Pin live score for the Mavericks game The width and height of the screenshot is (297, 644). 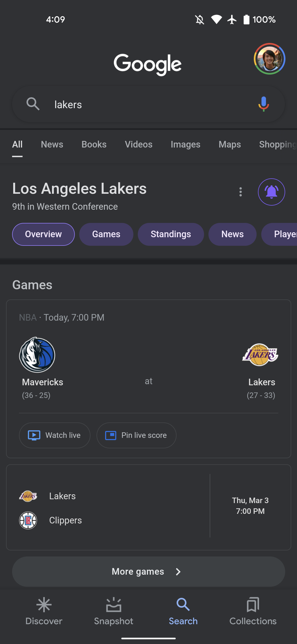pos(136,435)
